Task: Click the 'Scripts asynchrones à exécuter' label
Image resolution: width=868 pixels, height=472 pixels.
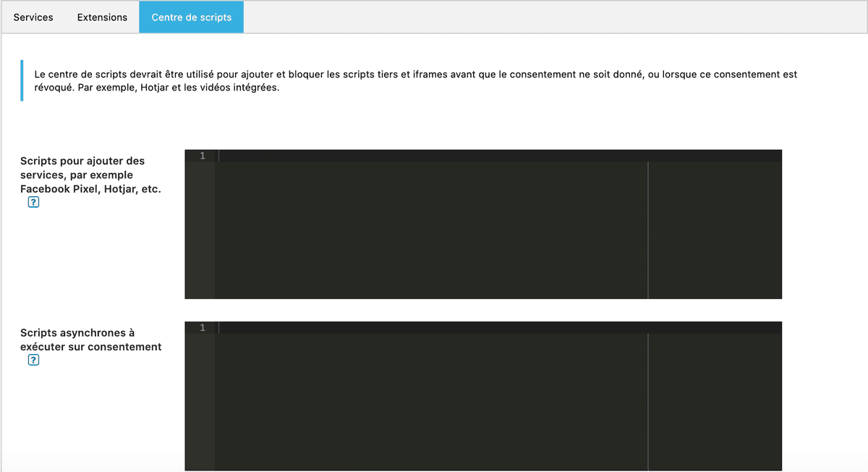Action: pos(90,340)
